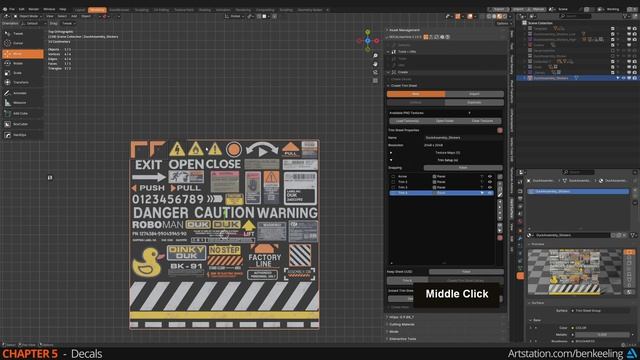
Task: Click the navigation axis gizmo
Action: pos(368,40)
